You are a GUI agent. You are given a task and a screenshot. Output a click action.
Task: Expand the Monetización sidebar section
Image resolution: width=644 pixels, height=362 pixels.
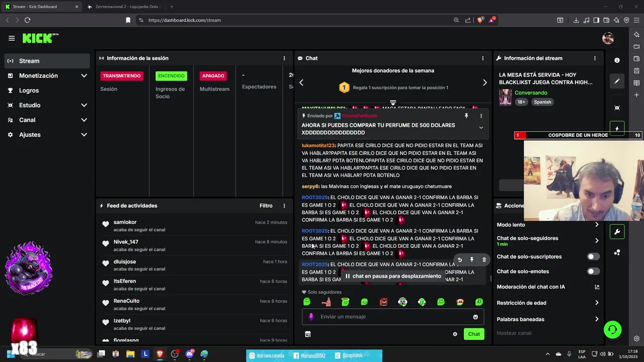(x=84, y=75)
